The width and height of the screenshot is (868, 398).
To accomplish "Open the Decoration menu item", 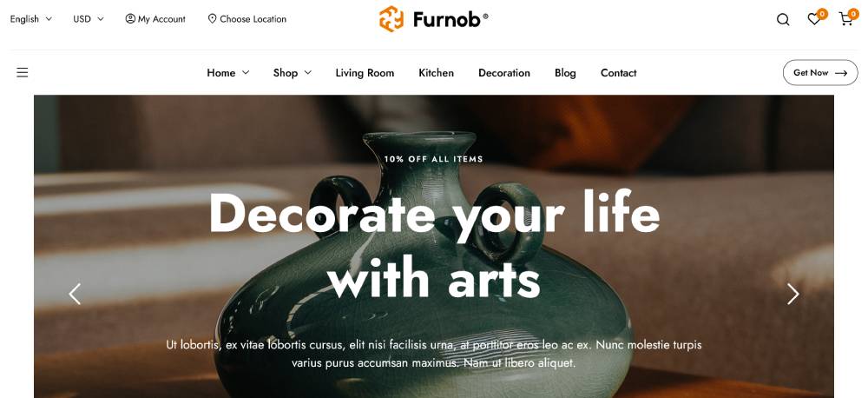I will click(504, 73).
